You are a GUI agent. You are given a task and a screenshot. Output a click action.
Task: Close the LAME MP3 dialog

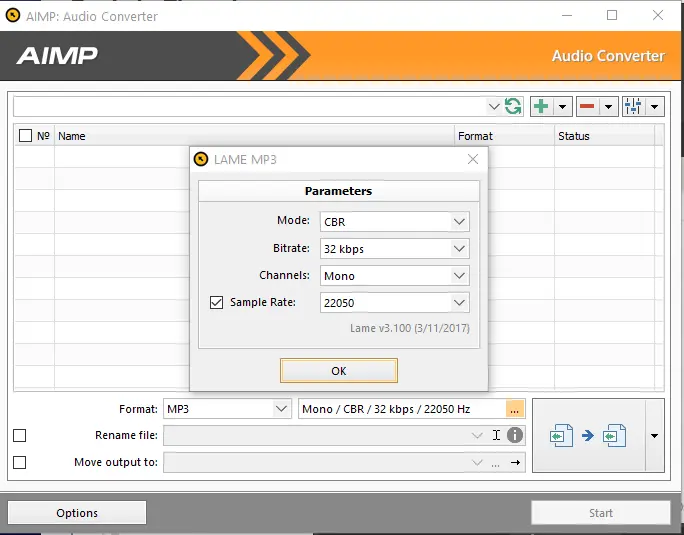click(473, 159)
